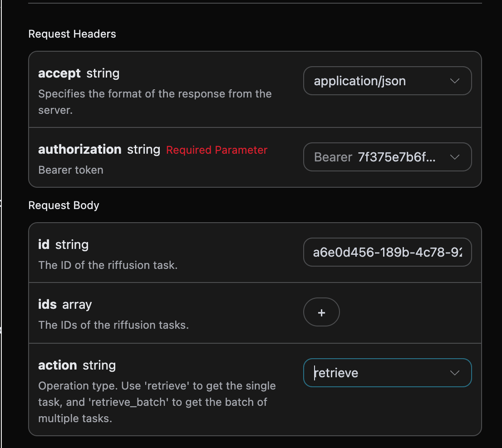Click the authorization dropdown chevron arrow
This screenshot has height=448, width=502.
coord(454,157)
